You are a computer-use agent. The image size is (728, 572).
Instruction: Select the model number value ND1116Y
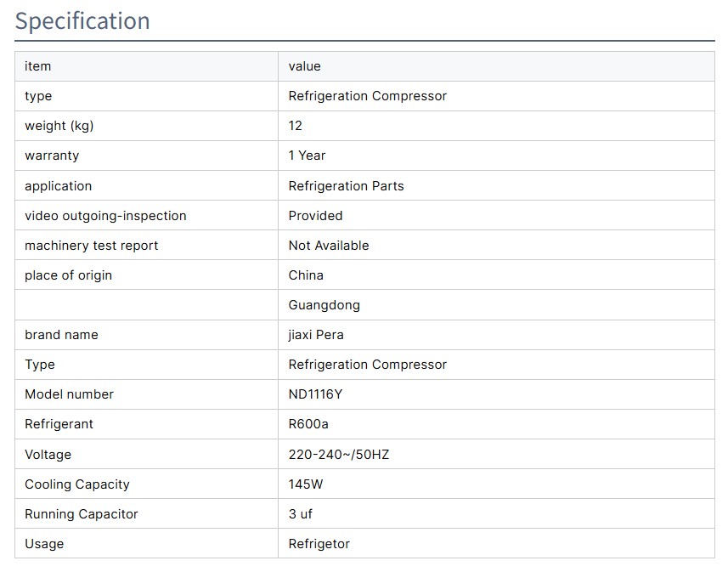315,394
